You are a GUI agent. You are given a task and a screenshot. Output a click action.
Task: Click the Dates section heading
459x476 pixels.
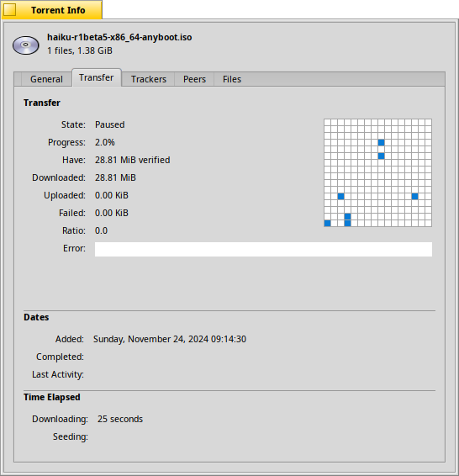[36, 317]
